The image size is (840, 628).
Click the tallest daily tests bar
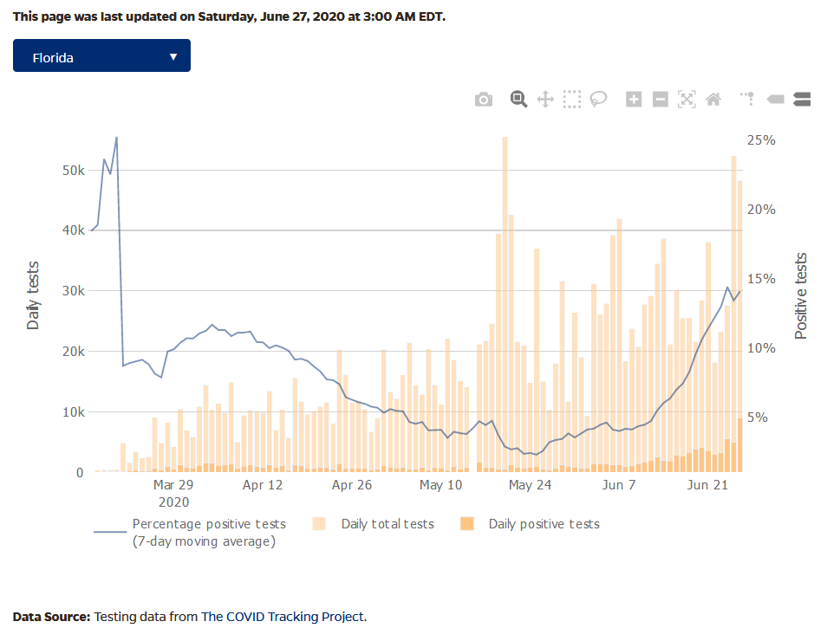click(505, 303)
